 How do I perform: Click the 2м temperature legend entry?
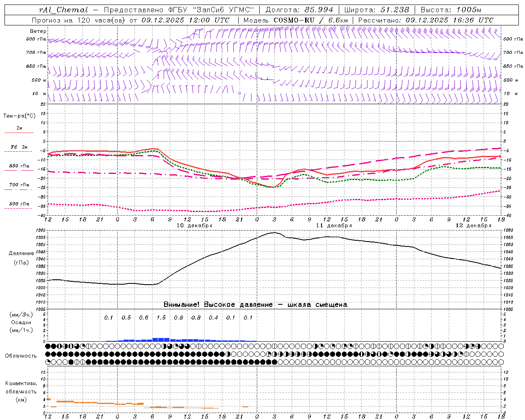(19, 128)
